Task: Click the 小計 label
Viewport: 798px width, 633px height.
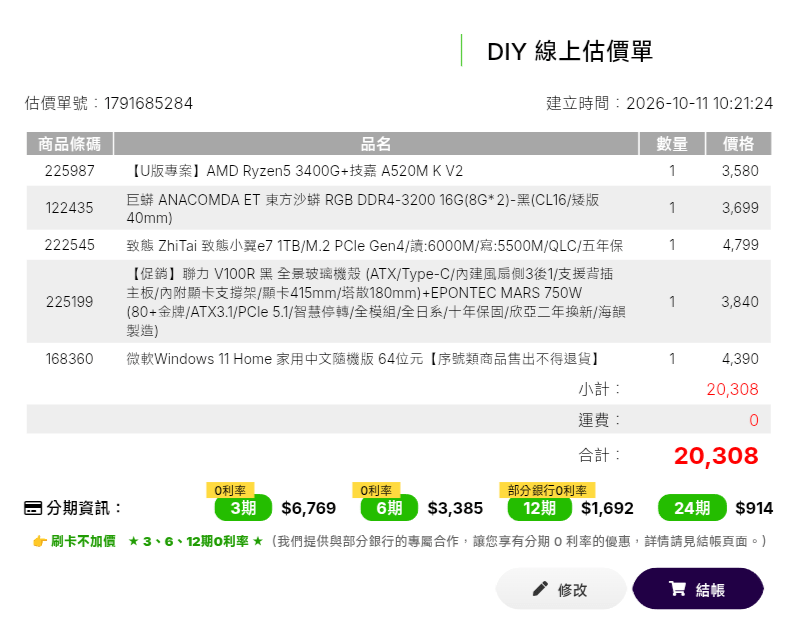Action: (600, 390)
